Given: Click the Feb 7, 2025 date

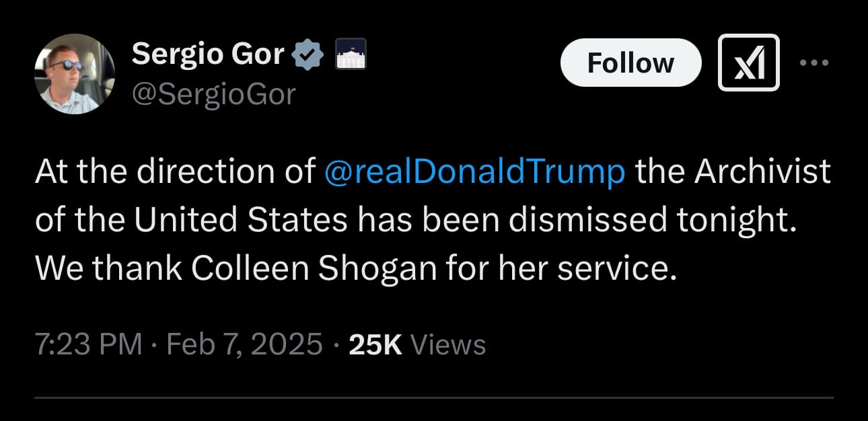Looking at the screenshot, I should (x=244, y=344).
